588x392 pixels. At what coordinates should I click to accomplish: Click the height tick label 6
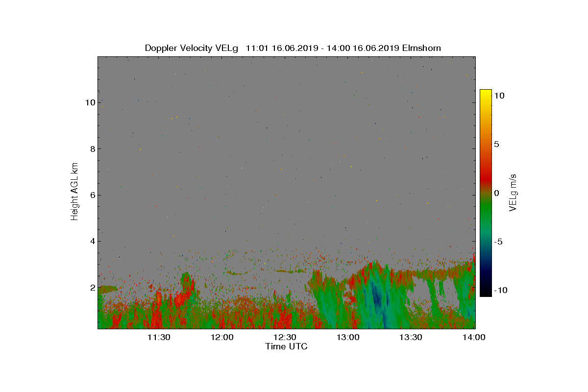[x=92, y=195]
